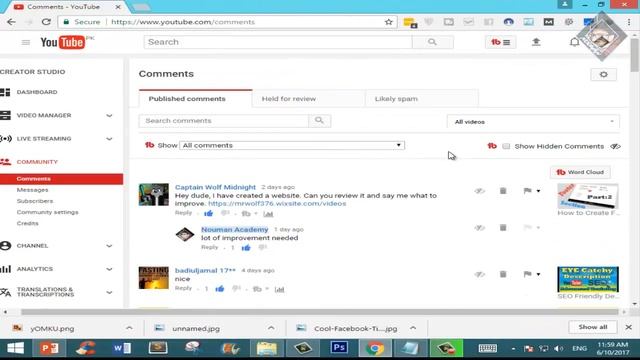
Task: Like the Nouman Academy reply
Action: (246, 247)
